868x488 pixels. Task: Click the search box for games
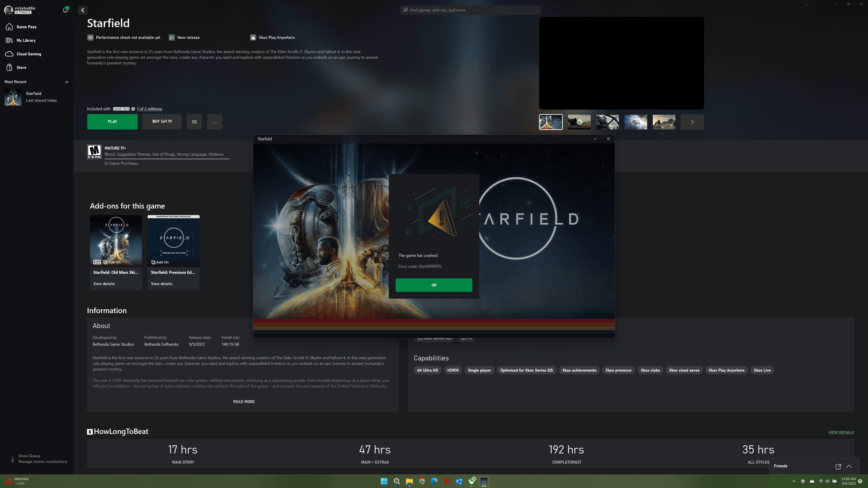coord(470,10)
